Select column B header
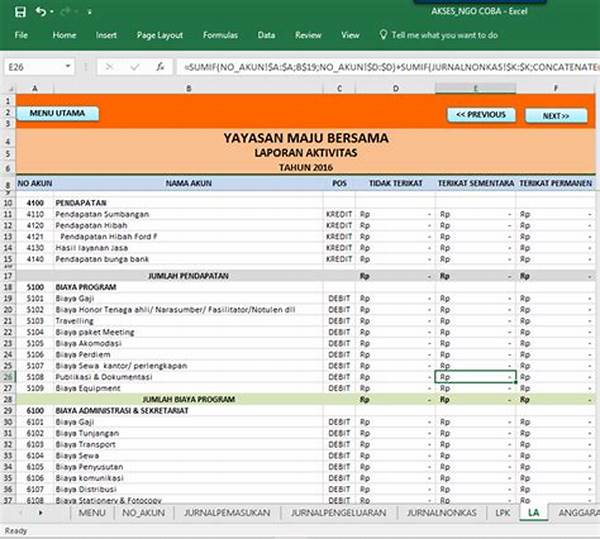600x539 pixels. [x=189, y=88]
